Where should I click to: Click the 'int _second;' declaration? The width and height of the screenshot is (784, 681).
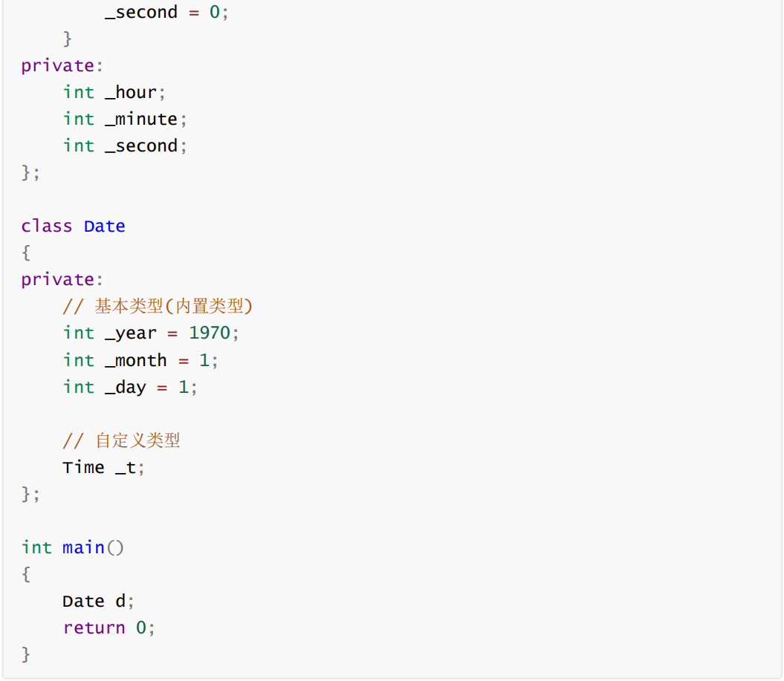125,146
